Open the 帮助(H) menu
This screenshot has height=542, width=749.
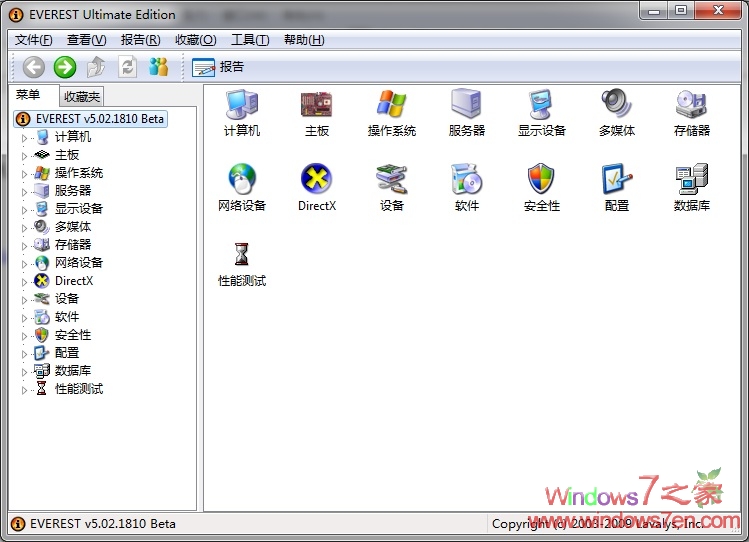304,40
